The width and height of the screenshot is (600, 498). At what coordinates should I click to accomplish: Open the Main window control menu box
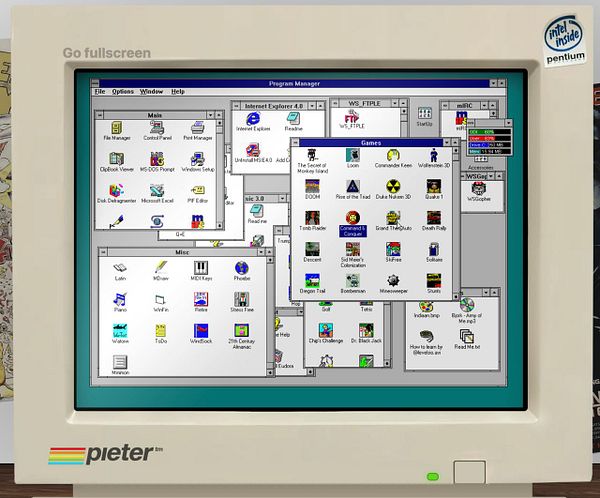(99, 115)
